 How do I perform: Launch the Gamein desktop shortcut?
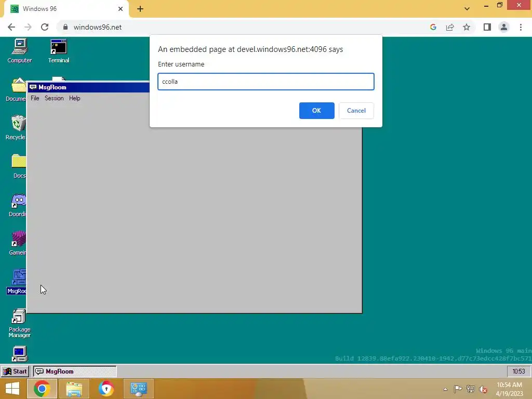click(18, 243)
